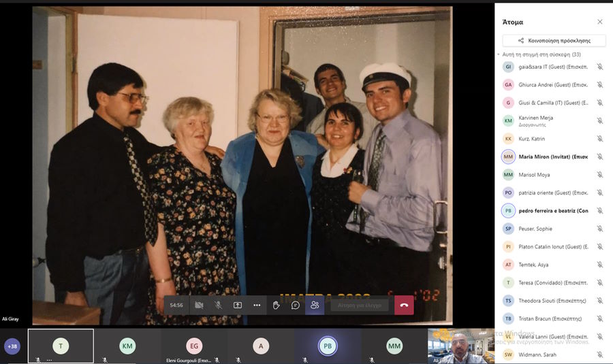Viewport: 613px width, 364px height.
Task: Close the Άτομα side panel
Action: [x=599, y=22]
